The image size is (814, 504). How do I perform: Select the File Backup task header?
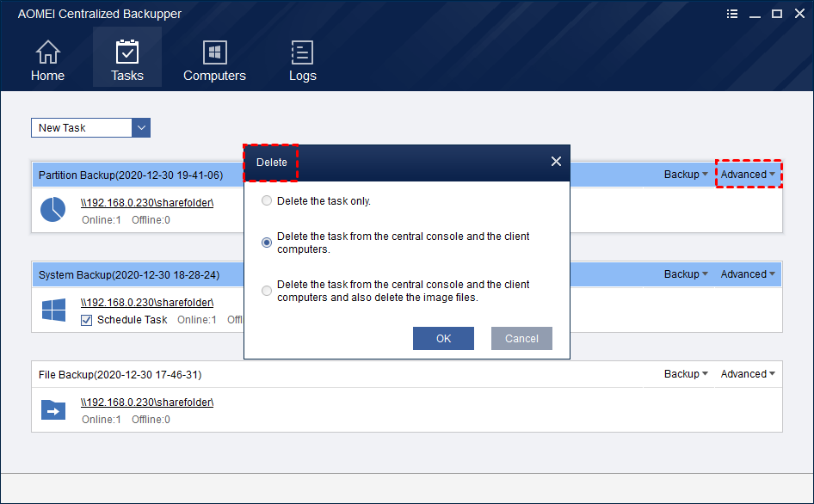click(120, 374)
